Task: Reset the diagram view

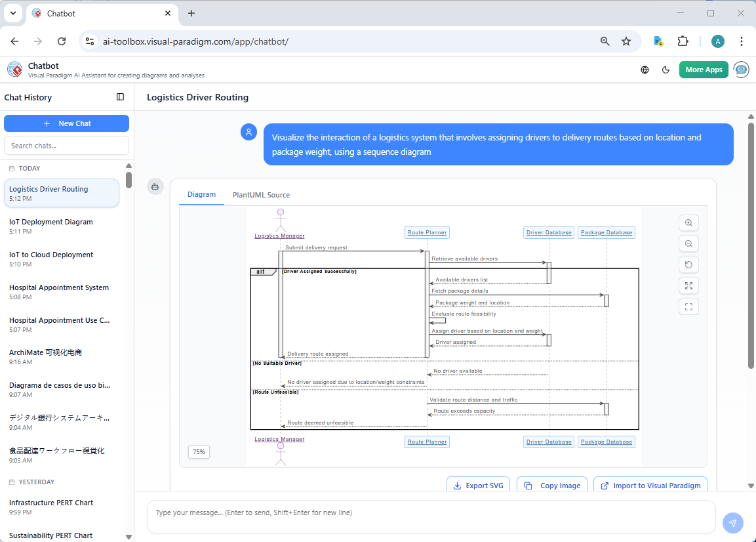Action: [x=688, y=264]
